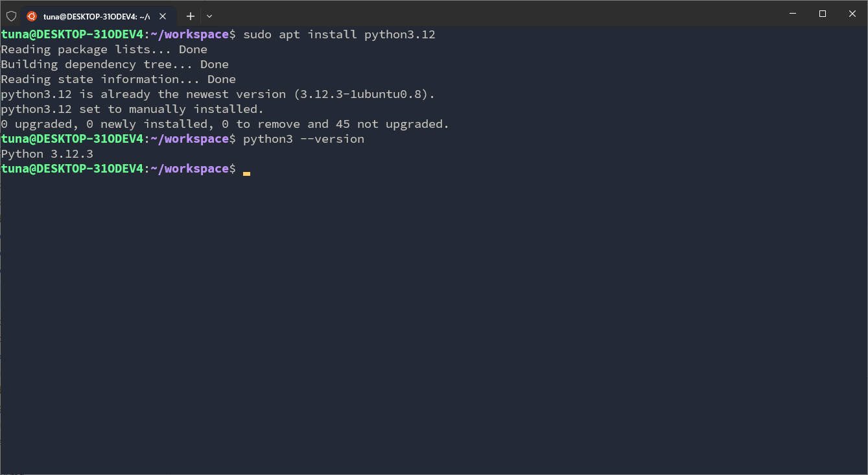Close the tuna@DESKTOP-31ODEV4 tab

[x=163, y=16]
